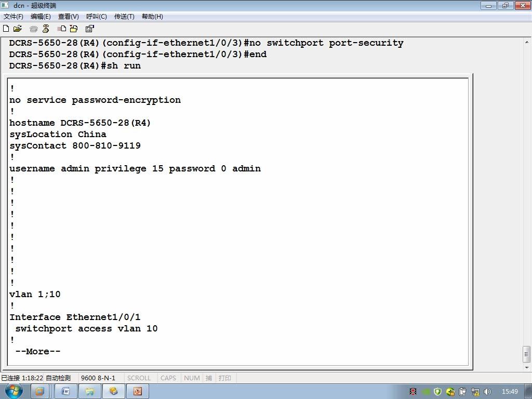Open the File Explorer taskbar button
This screenshot has height=399, width=532.
(89, 392)
